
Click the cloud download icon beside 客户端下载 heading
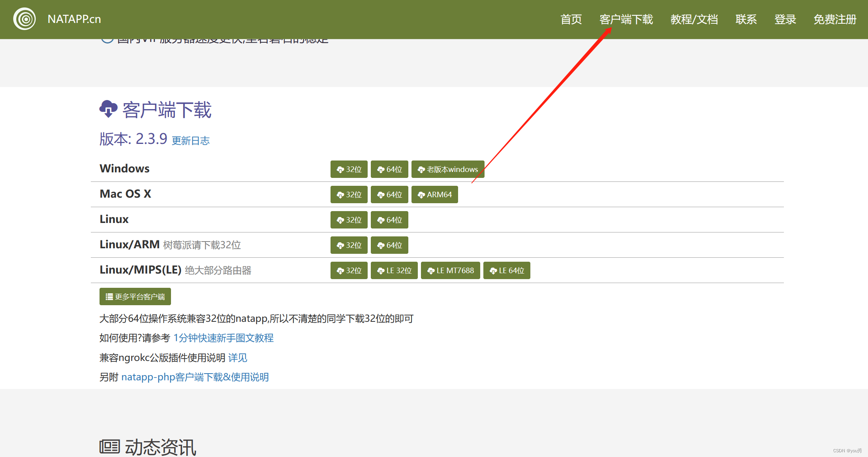coord(108,109)
